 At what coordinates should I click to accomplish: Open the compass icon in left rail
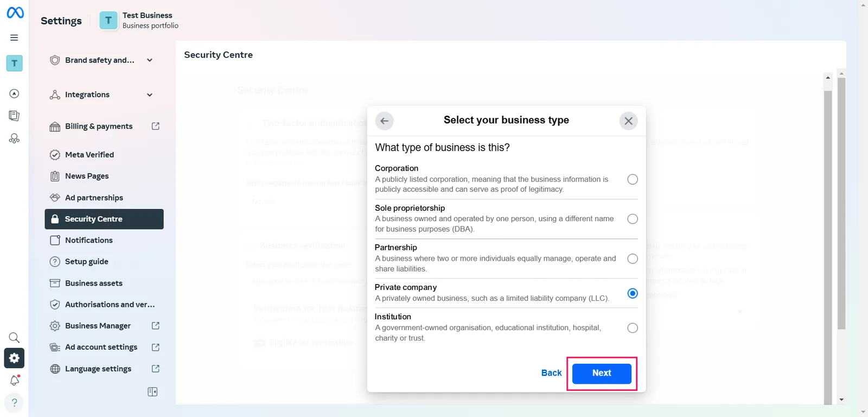(x=15, y=93)
